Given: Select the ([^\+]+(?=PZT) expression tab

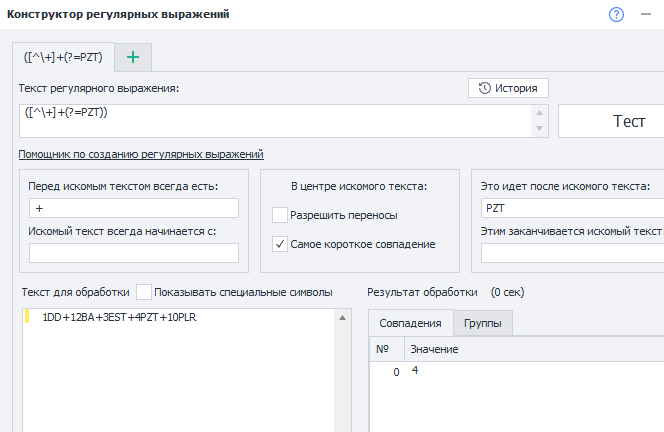Looking at the screenshot, I should pos(63,57).
